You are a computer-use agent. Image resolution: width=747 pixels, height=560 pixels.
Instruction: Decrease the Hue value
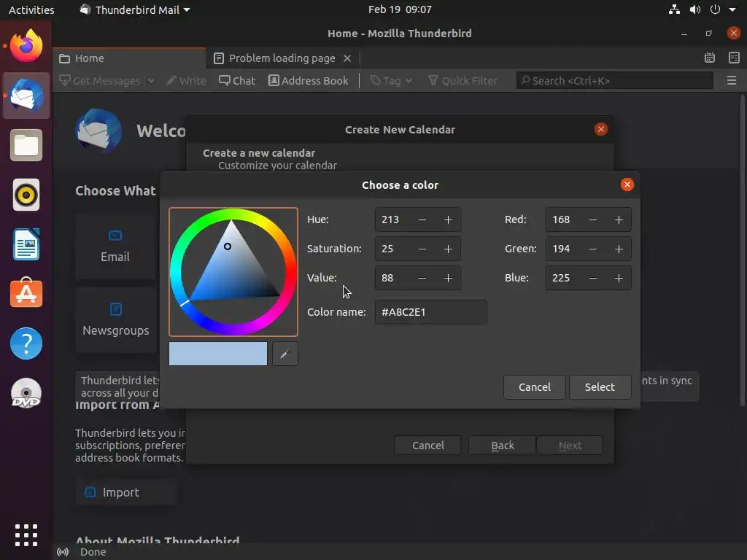422,219
